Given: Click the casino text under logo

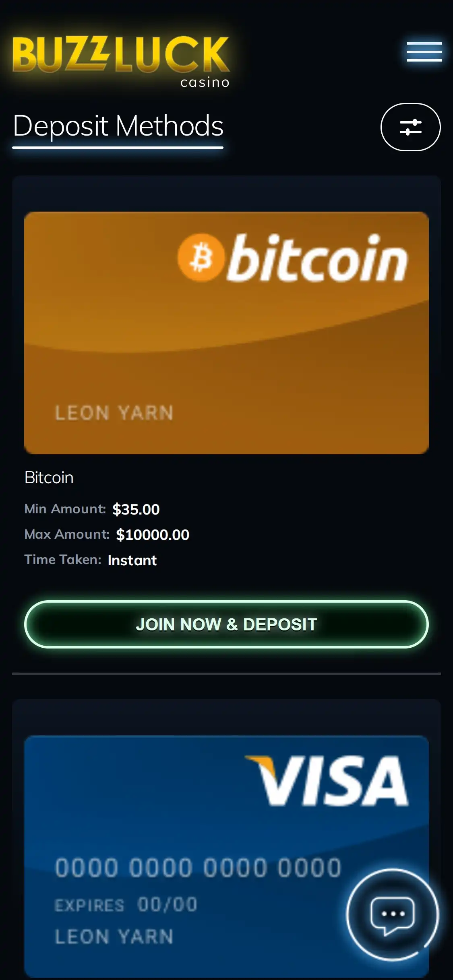Looking at the screenshot, I should (x=205, y=82).
